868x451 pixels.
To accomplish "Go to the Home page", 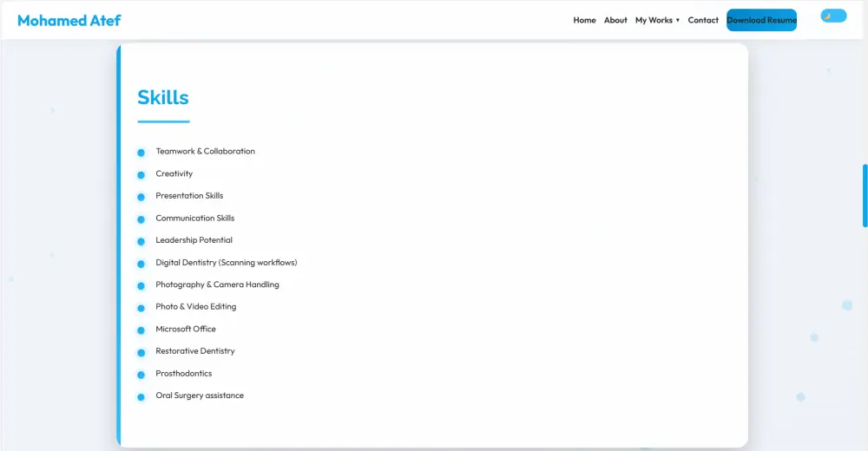I will point(584,20).
